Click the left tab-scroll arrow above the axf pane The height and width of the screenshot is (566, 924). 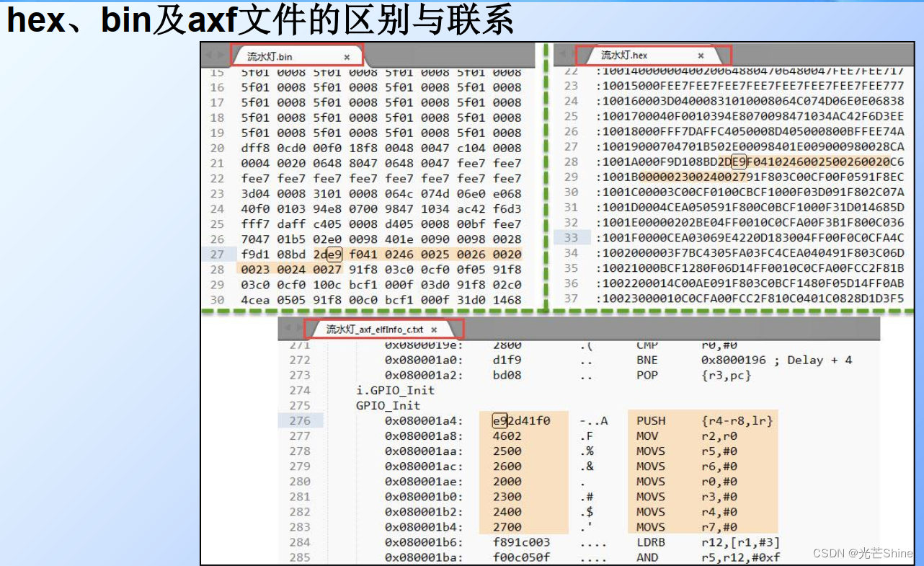(288, 328)
